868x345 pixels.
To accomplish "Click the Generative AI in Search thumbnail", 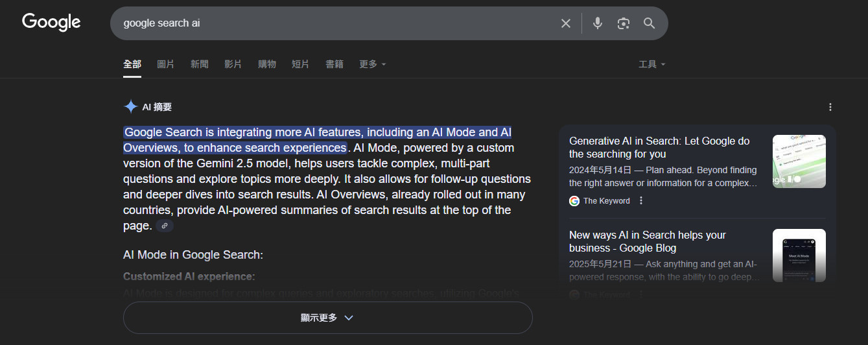I will (799, 161).
